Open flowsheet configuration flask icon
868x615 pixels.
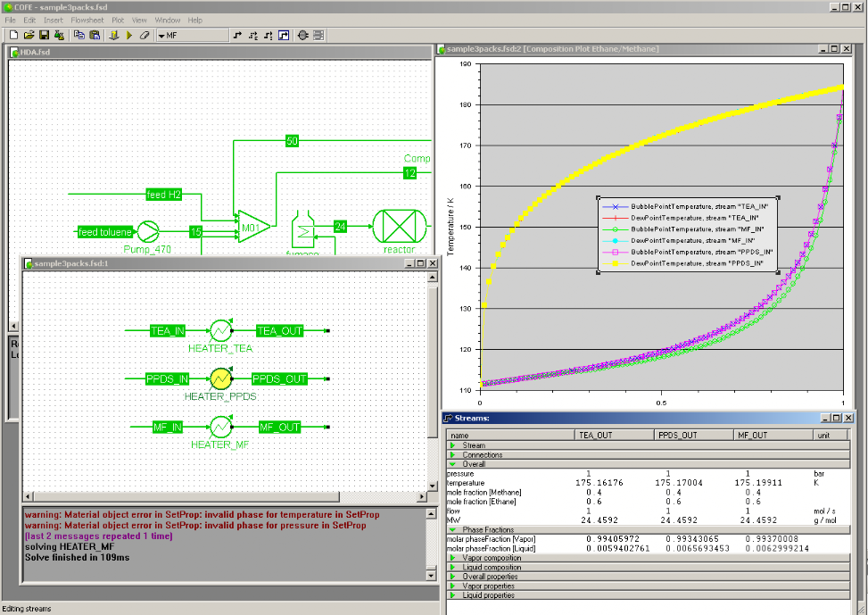click(x=59, y=35)
